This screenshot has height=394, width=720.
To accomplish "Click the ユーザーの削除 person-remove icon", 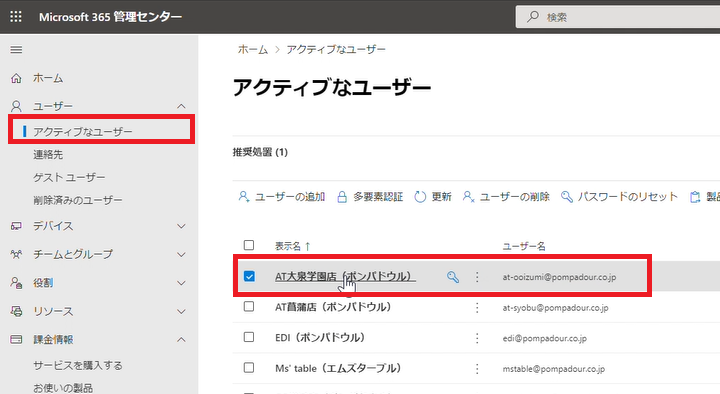I will 468,197.
